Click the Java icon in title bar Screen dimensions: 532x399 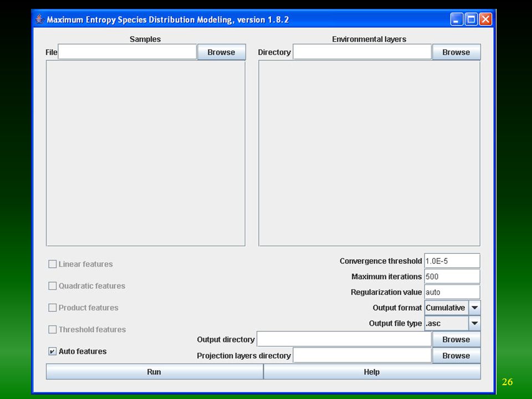click(40, 19)
